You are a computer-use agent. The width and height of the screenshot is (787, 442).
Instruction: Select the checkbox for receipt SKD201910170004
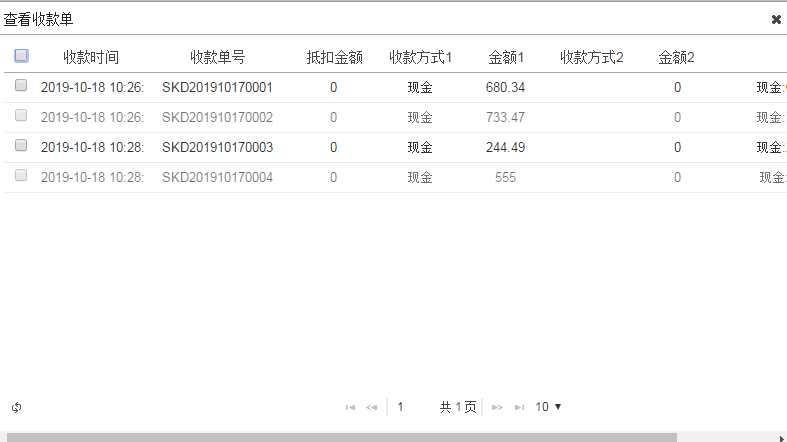click(21, 176)
